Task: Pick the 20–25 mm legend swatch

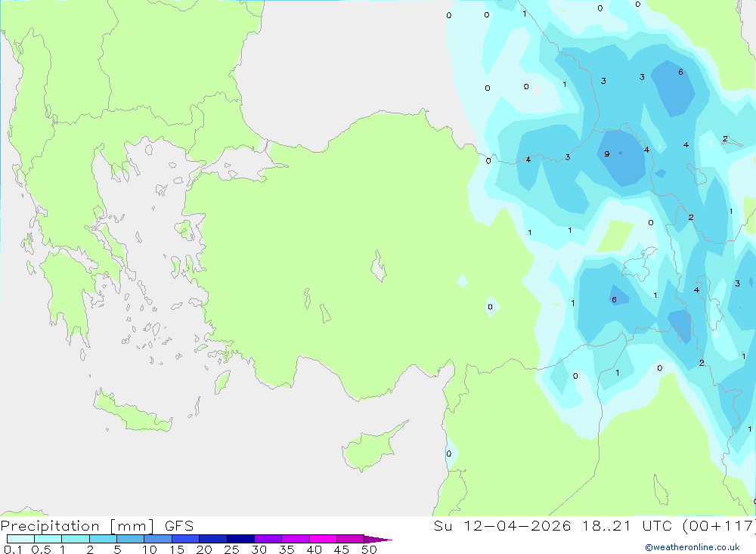Action: tap(212, 539)
